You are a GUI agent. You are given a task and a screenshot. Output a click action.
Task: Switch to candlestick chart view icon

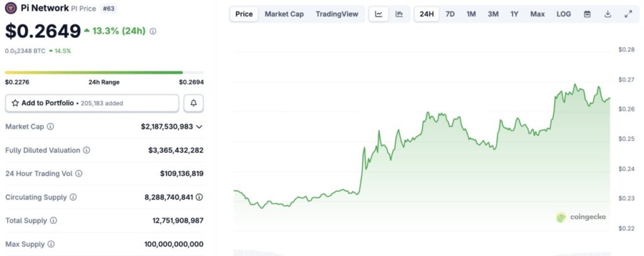pyautogui.click(x=399, y=14)
